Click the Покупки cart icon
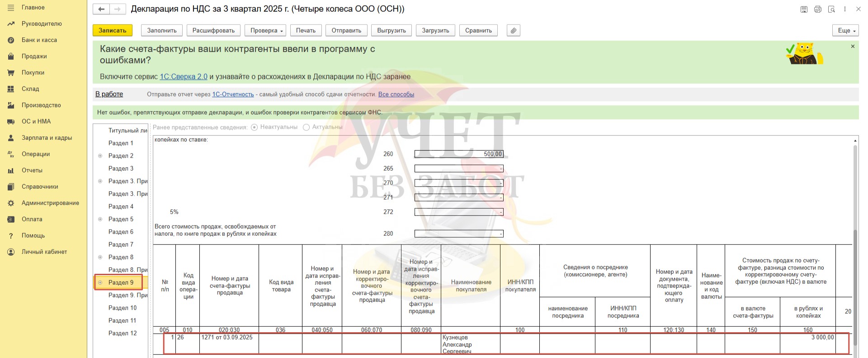The image size is (868, 358). pos(11,73)
